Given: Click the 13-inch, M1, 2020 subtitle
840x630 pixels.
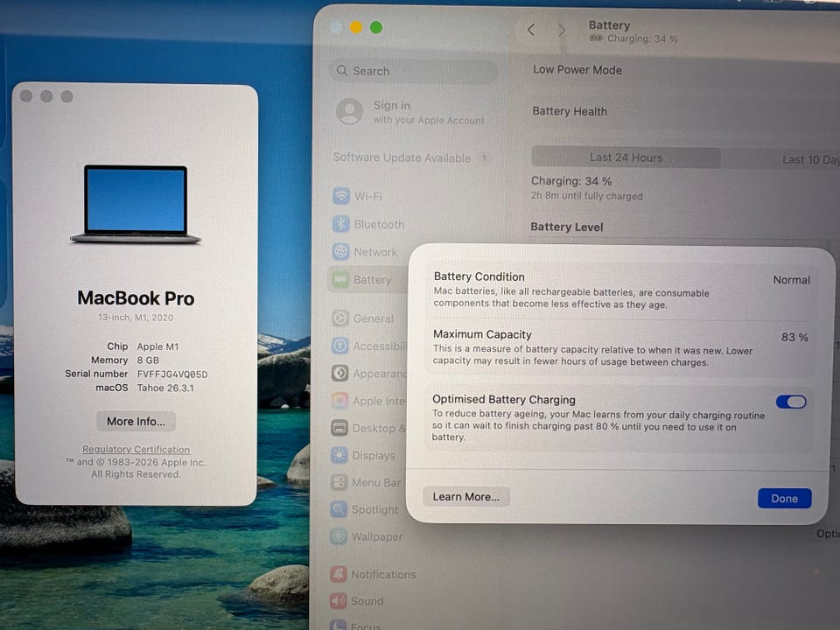Looking at the screenshot, I should pyautogui.click(x=136, y=317).
